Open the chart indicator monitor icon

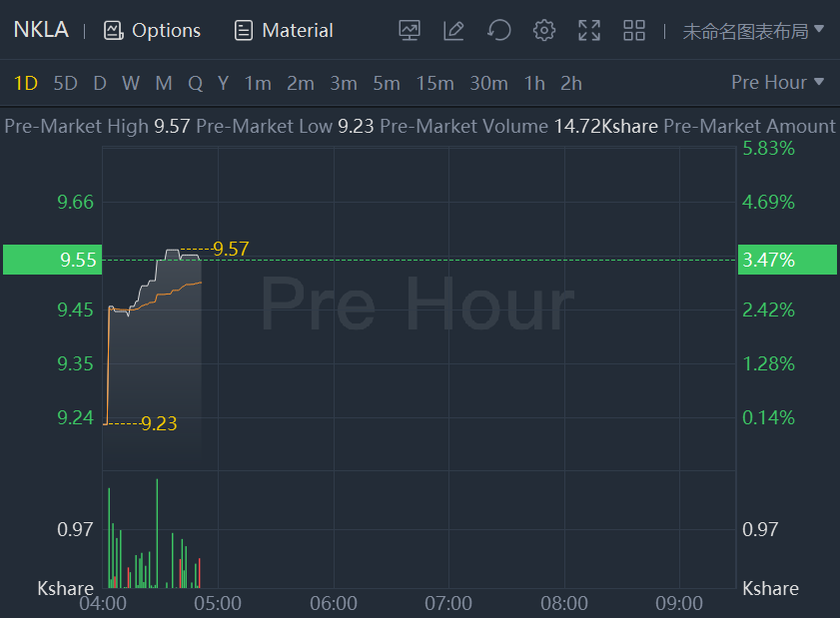point(409,30)
